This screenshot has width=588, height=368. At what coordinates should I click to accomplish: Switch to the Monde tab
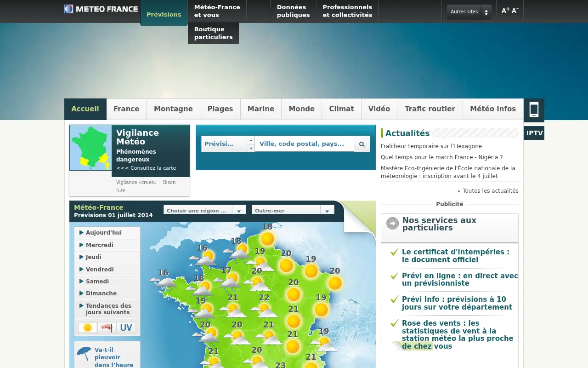[x=302, y=109]
